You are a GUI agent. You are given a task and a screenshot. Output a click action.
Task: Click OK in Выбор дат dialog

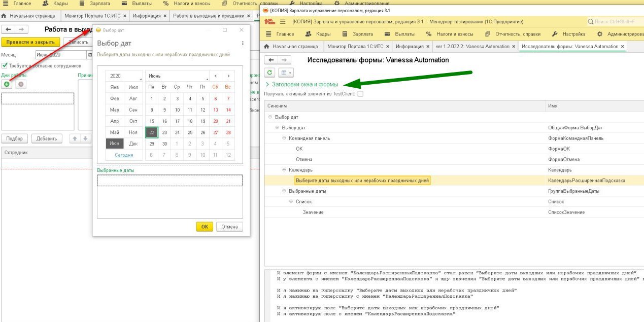[x=205, y=227]
